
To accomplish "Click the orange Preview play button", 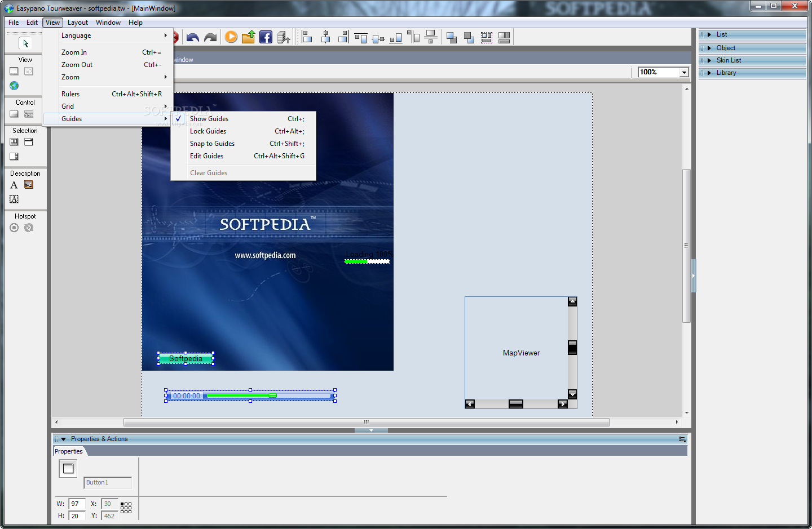I will click(231, 37).
